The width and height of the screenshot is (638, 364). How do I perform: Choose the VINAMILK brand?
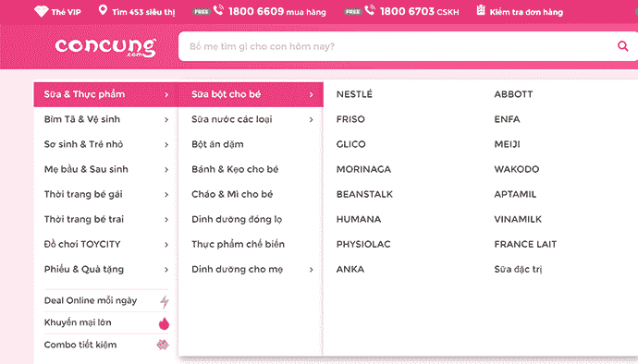pyautogui.click(x=518, y=219)
